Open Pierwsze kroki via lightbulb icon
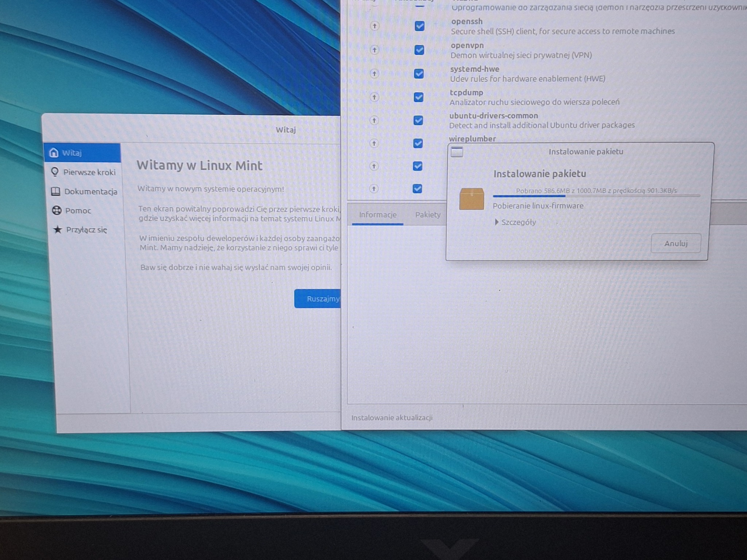Image resolution: width=747 pixels, height=560 pixels. tap(55, 172)
